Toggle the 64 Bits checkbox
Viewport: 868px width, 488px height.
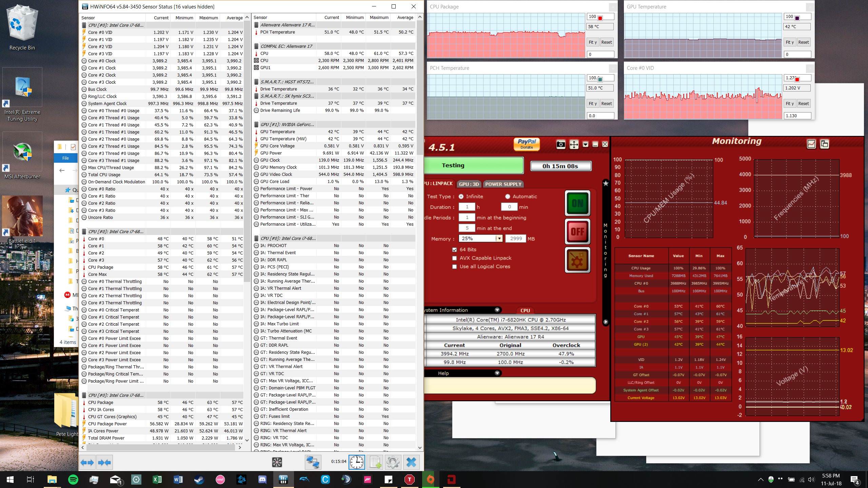click(454, 250)
